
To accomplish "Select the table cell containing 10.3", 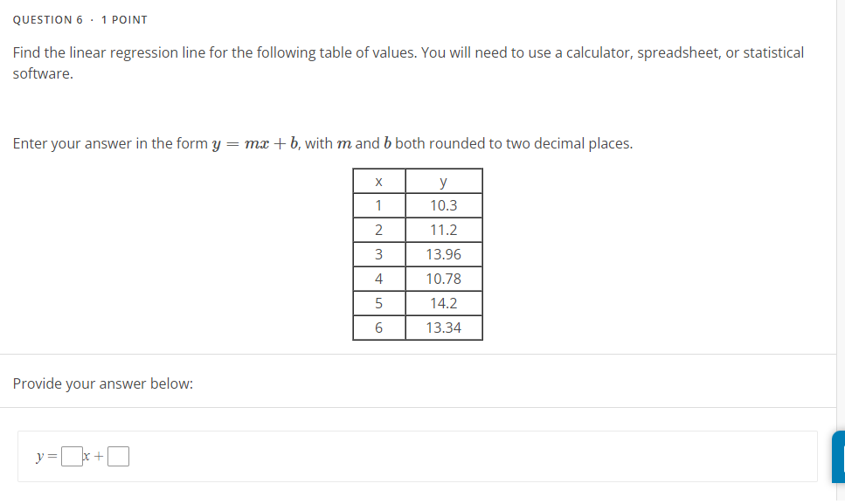I will (443, 204).
